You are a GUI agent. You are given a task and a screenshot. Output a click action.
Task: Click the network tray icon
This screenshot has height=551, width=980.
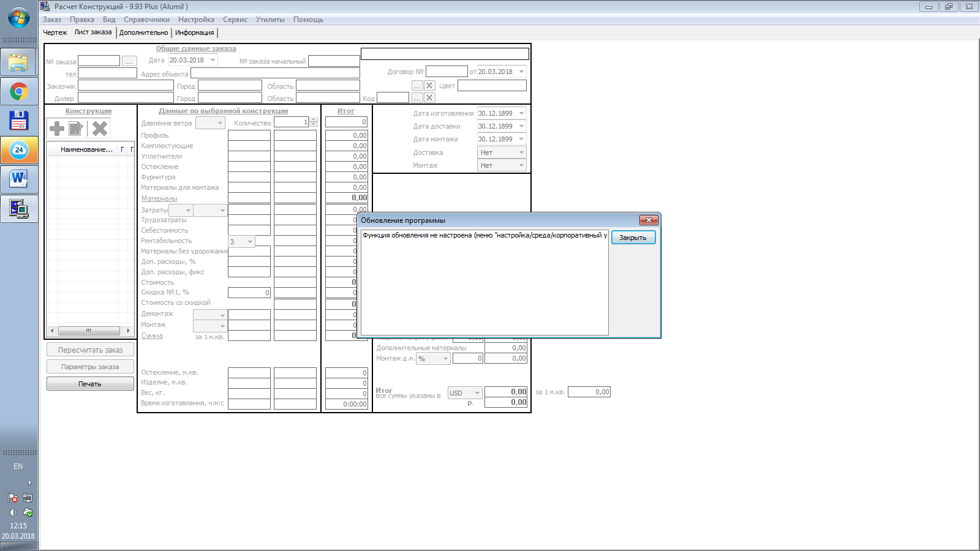28,498
